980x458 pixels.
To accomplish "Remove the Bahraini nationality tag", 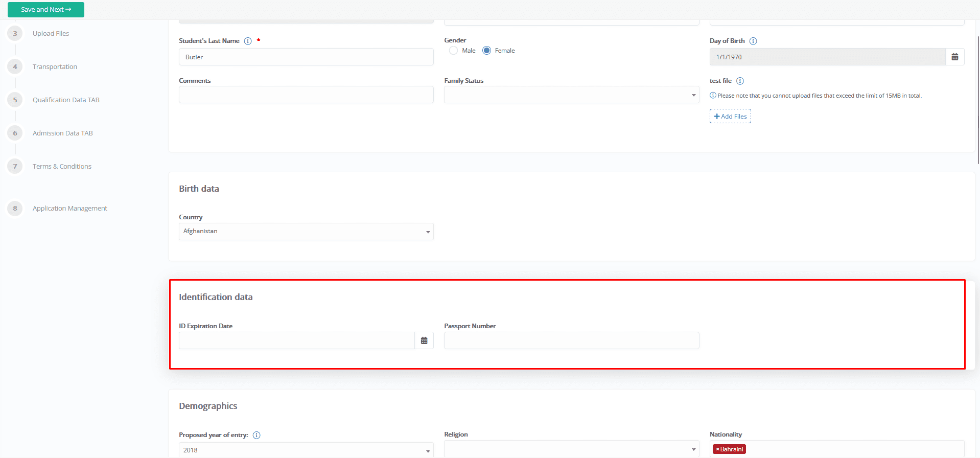I will (717, 449).
